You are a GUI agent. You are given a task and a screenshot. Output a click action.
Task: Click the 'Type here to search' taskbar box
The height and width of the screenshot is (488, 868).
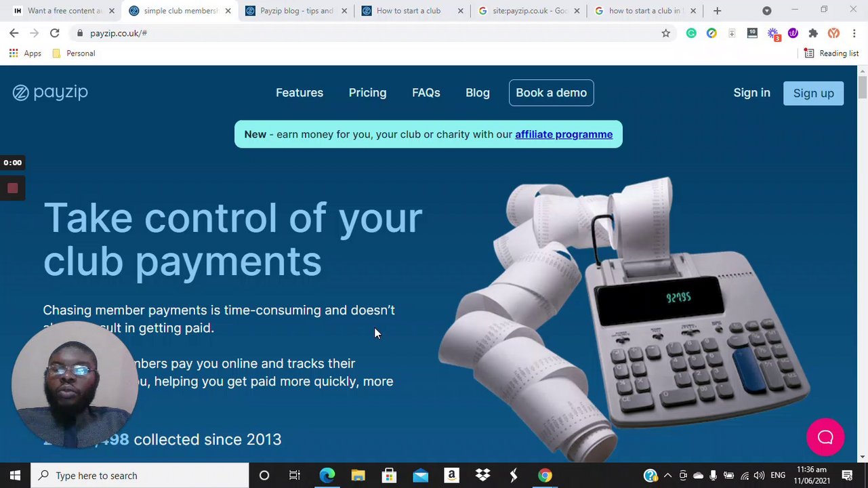point(140,475)
